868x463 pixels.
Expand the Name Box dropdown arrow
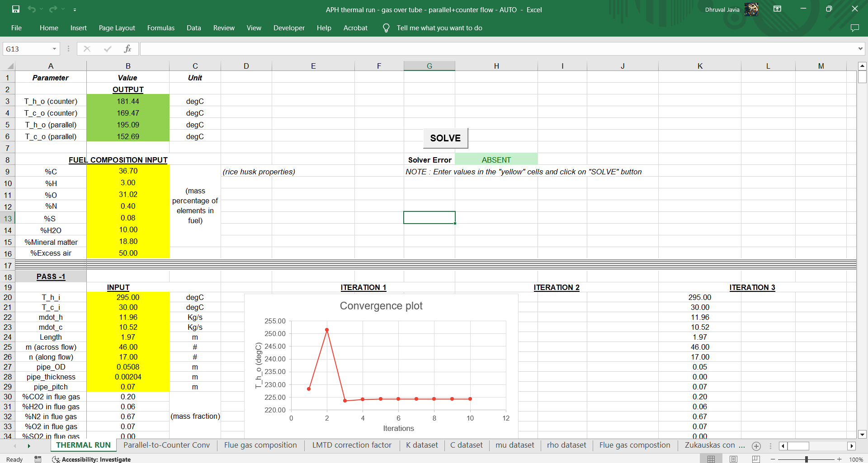(x=54, y=49)
